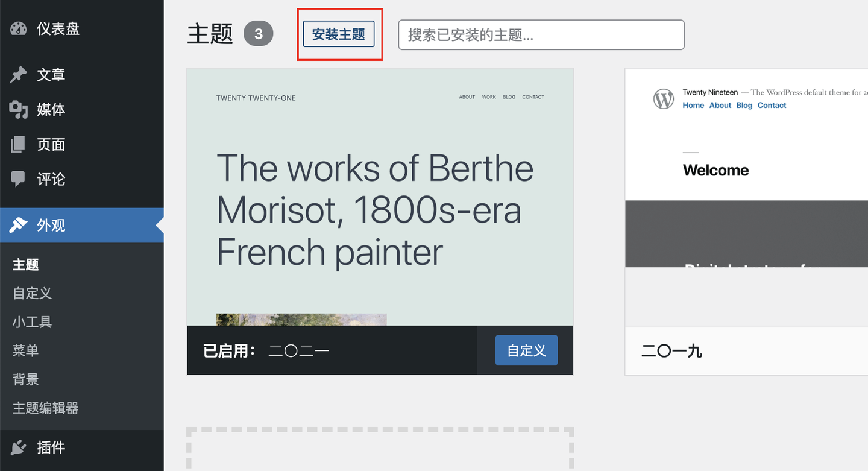Screen dimensions: 868x471
Task: Click the pages icon beside 页面
Action: click(19, 145)
